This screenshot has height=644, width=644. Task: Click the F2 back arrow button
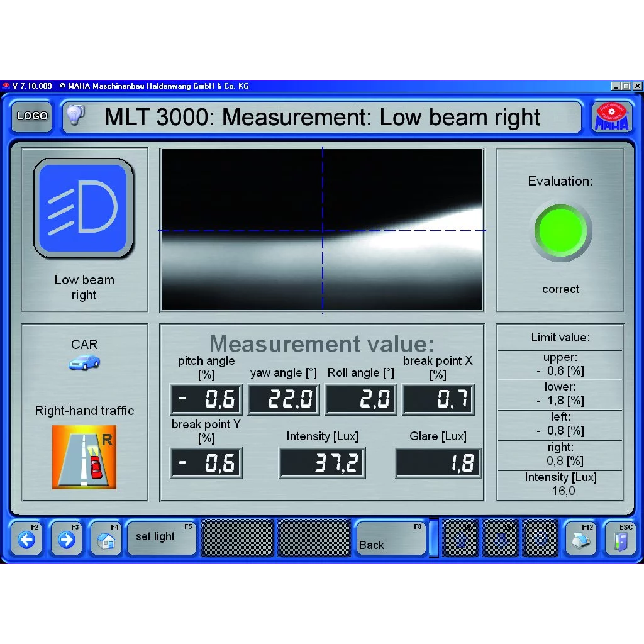tap(26, 538)
